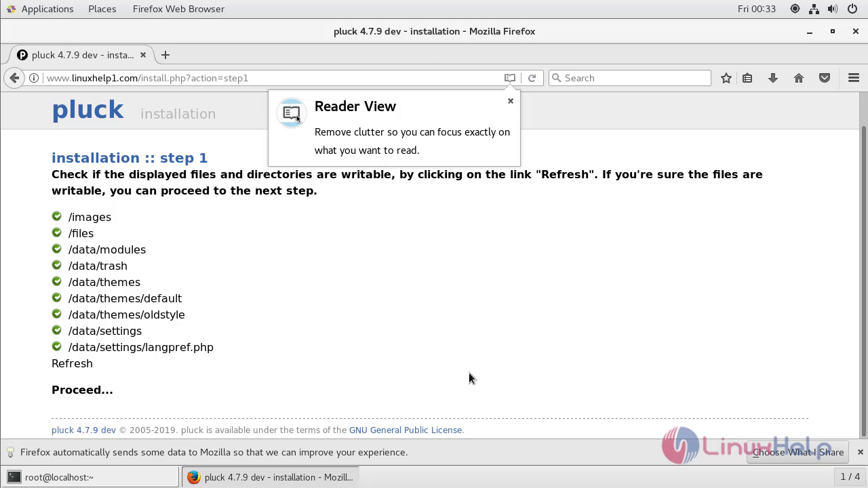Click the Proceed... link
Image resolution: width=868 pixels, height=488 pixels.
pyautogui.click(x=82, y=390)
